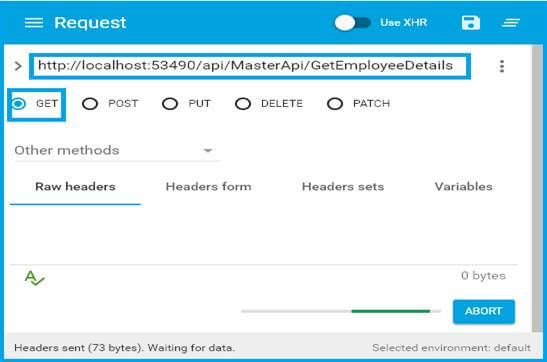
Task: Select the DELETE method radio button
Action: (x=243, y=104)
